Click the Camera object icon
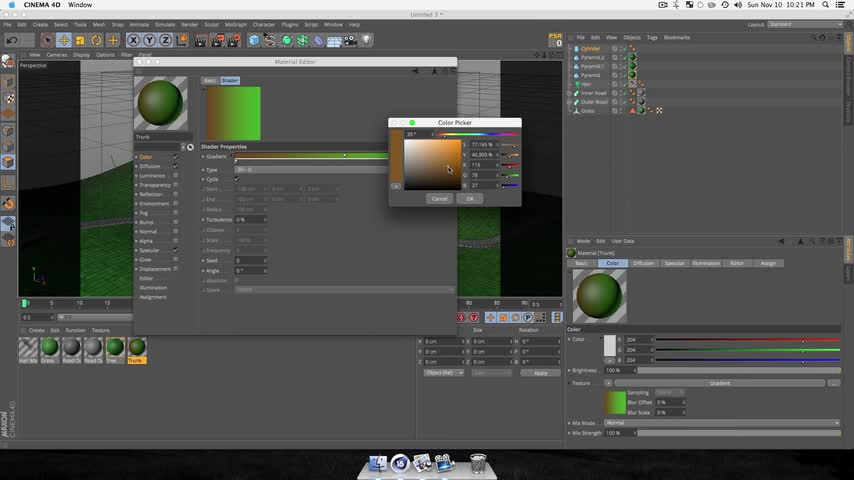 (350, 40)
